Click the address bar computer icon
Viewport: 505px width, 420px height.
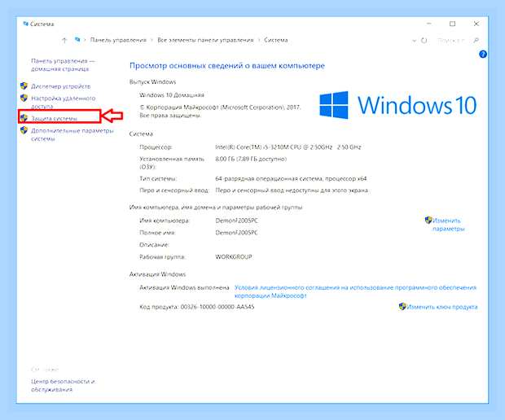[x=77, y=40]
